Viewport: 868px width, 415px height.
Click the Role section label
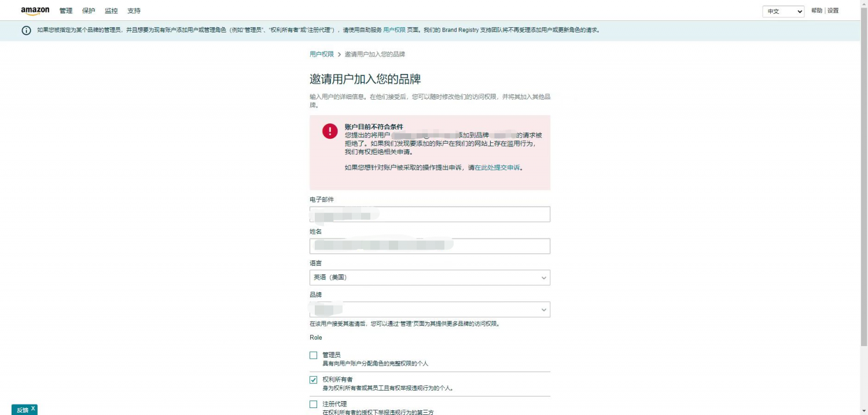click(316, 337)
